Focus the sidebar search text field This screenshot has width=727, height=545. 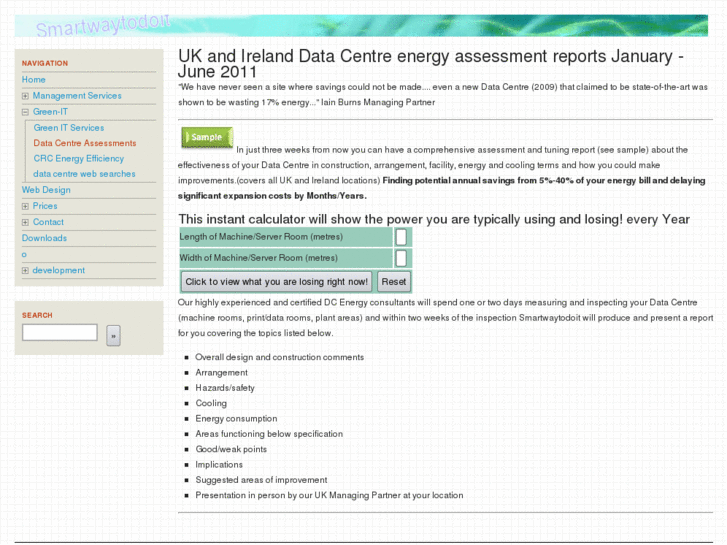pos(60,333)
